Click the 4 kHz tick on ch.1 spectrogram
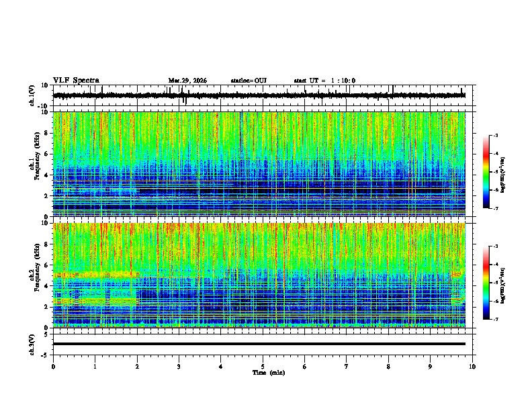Image resolution: width=532 pixels, height=411 pixels. pyautogui.click(x=47, y=175)
